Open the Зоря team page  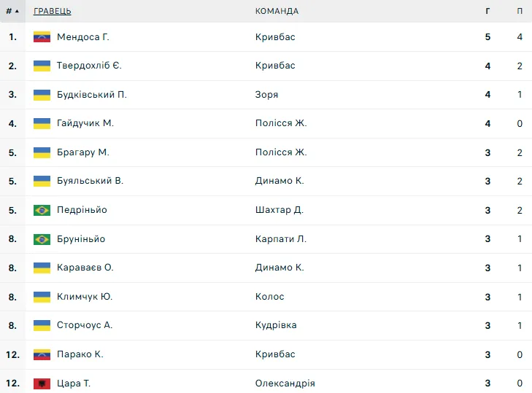pos(266,95)
